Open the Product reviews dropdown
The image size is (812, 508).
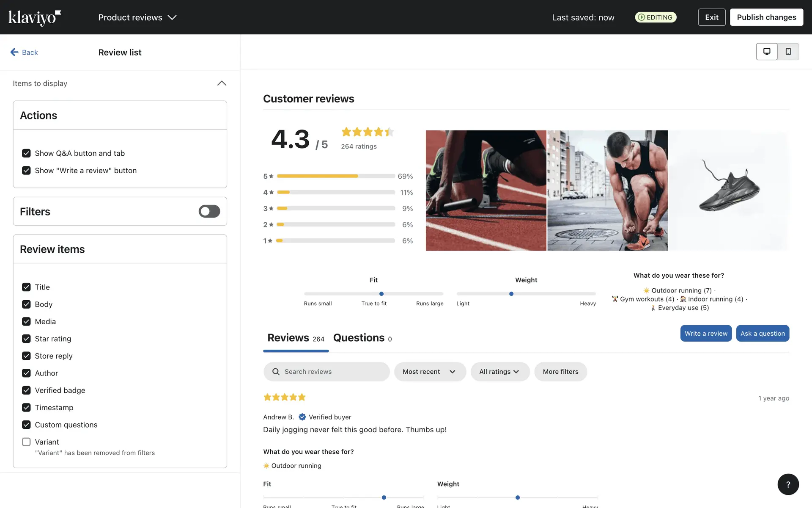[x=137, y=17]
